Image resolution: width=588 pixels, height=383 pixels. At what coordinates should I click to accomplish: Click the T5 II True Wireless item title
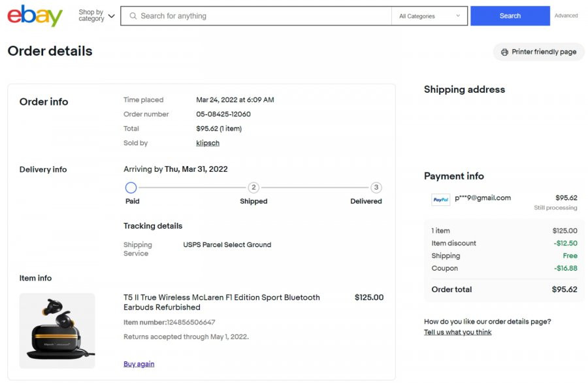pyautogui.click(x=221, y=303)
